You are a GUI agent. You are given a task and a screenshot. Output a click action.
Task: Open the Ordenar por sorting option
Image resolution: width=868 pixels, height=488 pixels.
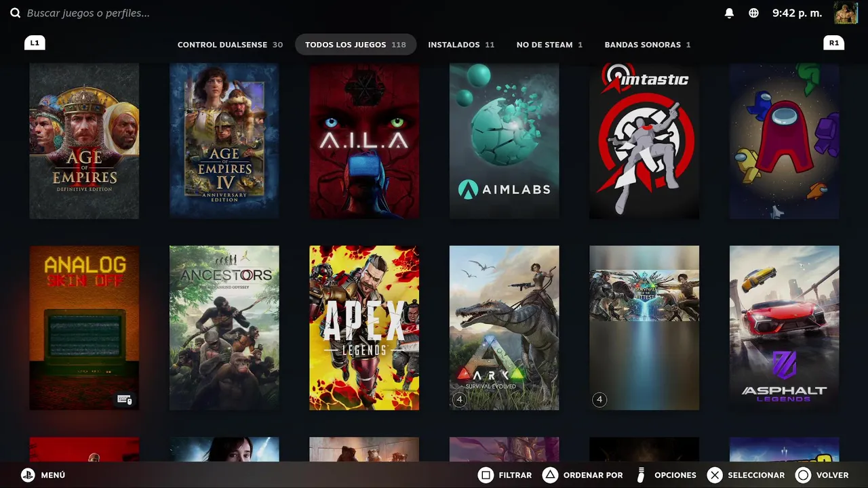tap(593, 475)
